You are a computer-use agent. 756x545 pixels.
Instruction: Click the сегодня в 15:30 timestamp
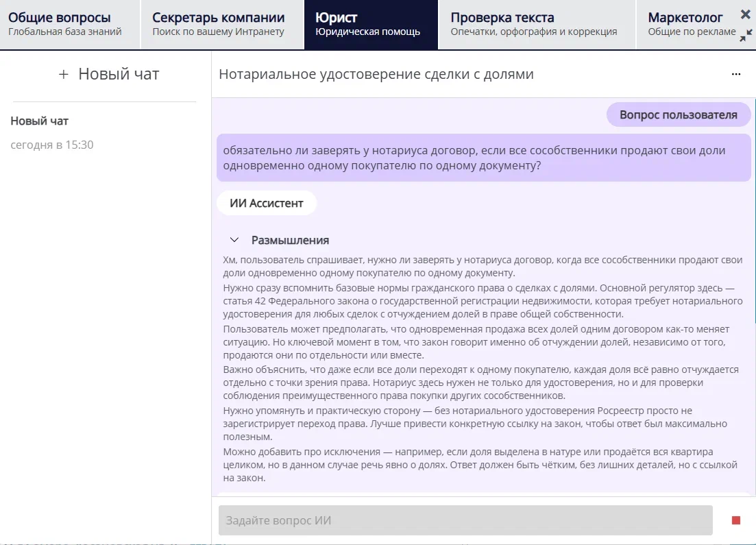click(x=52, y=145)
